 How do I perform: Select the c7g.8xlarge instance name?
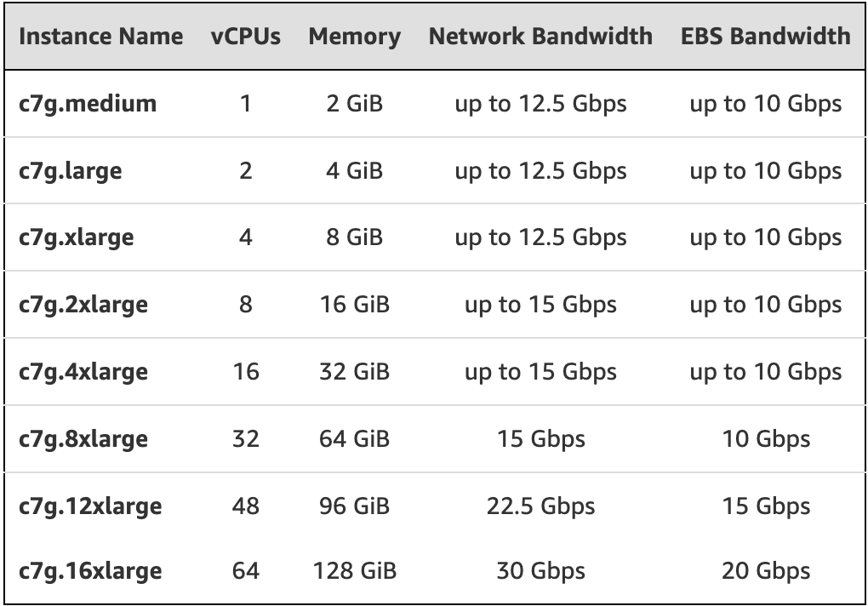click(83, 439)
